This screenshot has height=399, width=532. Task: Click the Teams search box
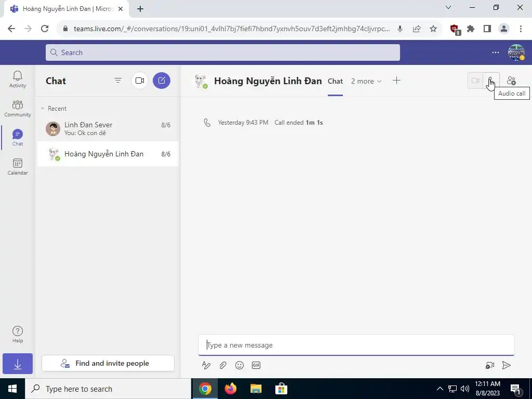(x=222, y=52)
